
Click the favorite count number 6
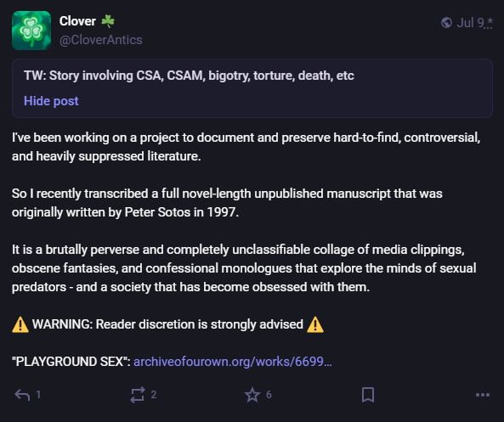point(269,395)
